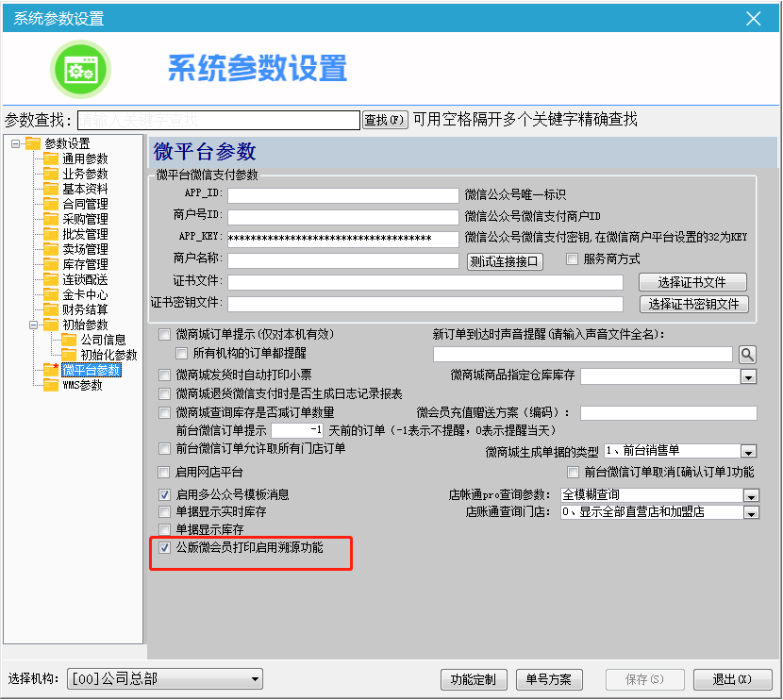Enable 前台微信订单取消确认订单功能
Screen dimensions: 783x700
(x=574, y=472)
